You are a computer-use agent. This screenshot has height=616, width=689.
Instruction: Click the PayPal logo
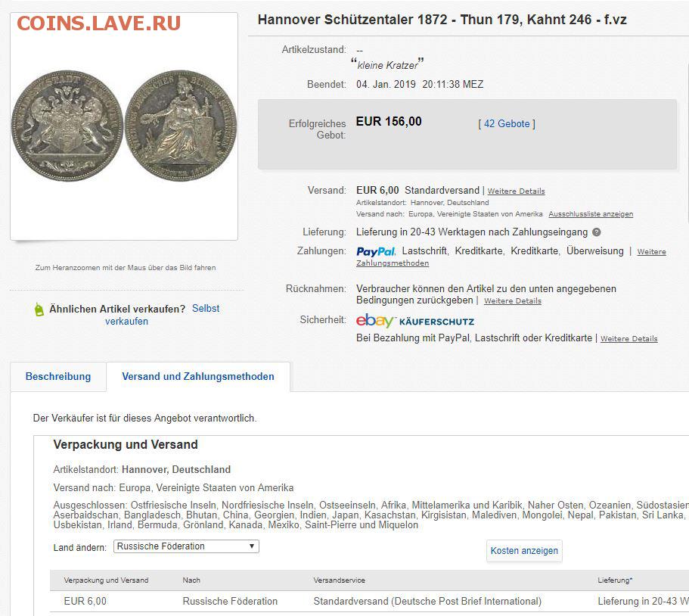375,251
